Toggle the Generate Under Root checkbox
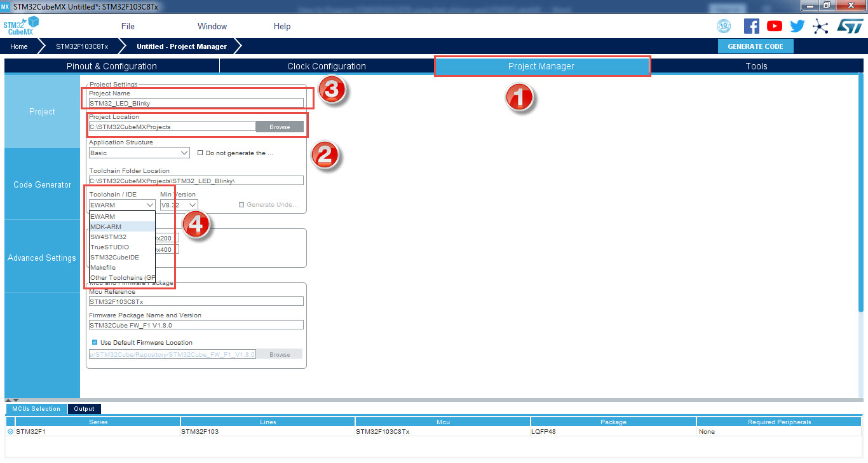The width and height of the screenshot is (868, 463). [x=241, y=205]
